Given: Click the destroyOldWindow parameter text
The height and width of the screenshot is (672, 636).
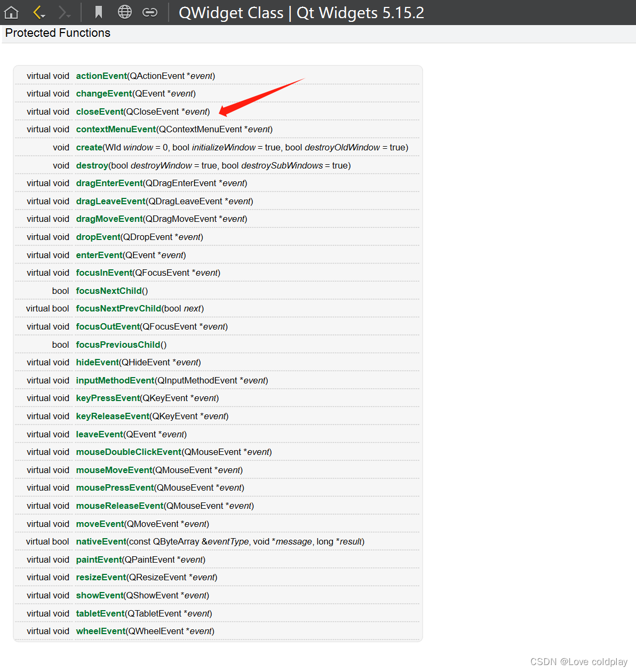Looking at the screenshot, I should (342, 147).
